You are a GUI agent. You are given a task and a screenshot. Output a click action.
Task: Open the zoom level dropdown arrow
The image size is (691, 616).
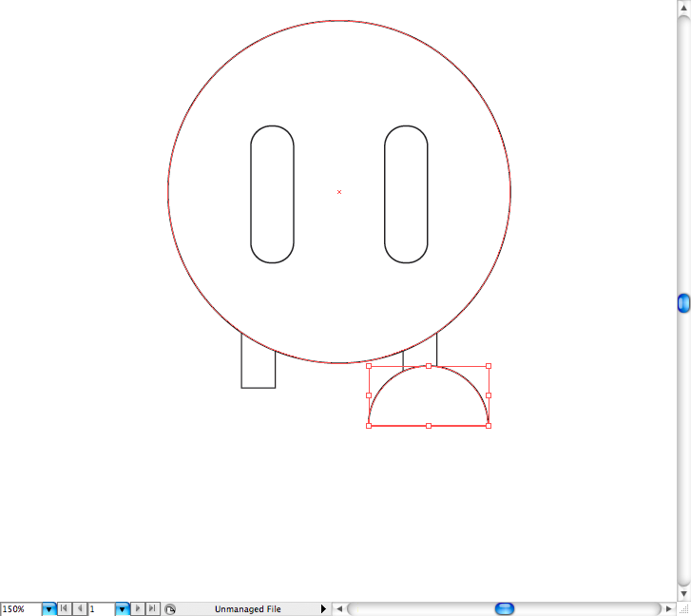coord(48,608)
